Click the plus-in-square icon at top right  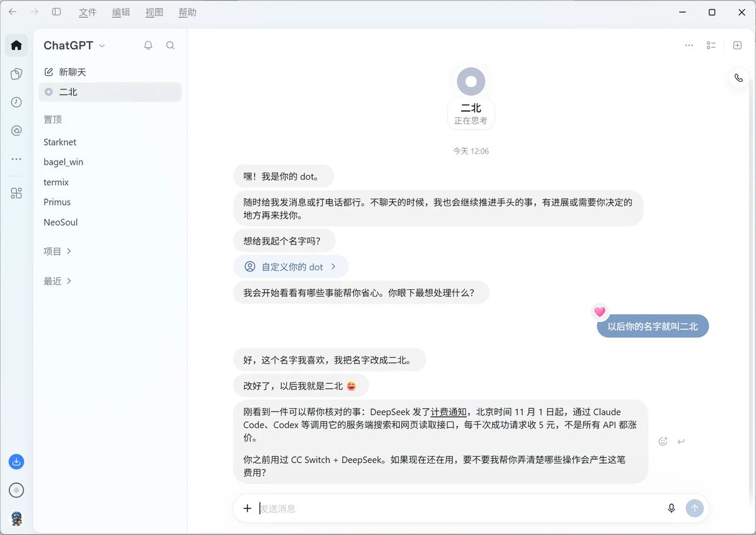coord(737,45)
